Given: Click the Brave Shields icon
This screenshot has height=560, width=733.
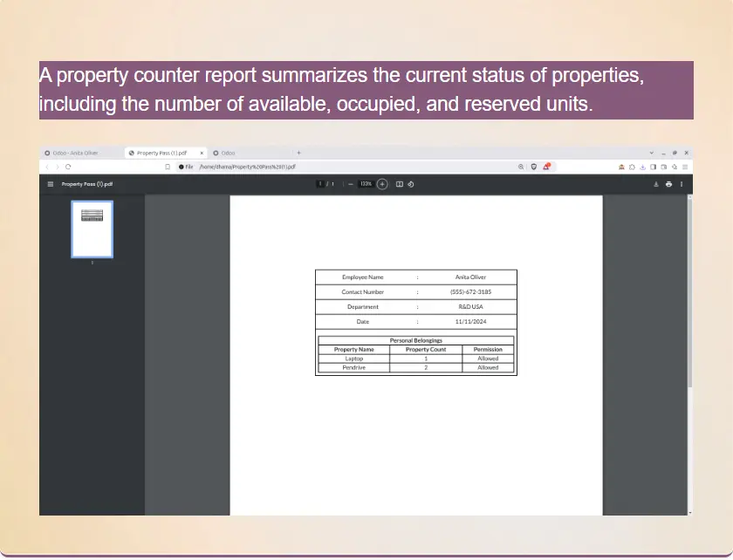Looking at the screenshot, I should coord(534,167).
